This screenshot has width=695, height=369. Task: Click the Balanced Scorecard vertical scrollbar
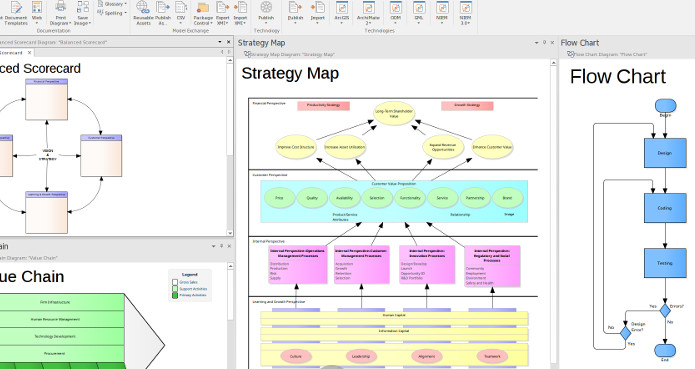(x=230, y=146)
